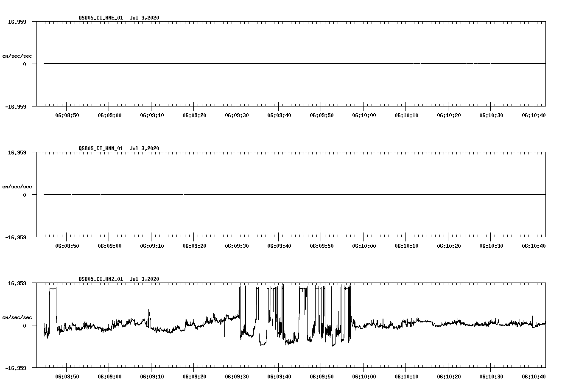Viewport: 576px width, 392px height.
Task: Click the 06:10:10 time label under HNZ plot
Action: 406,377
